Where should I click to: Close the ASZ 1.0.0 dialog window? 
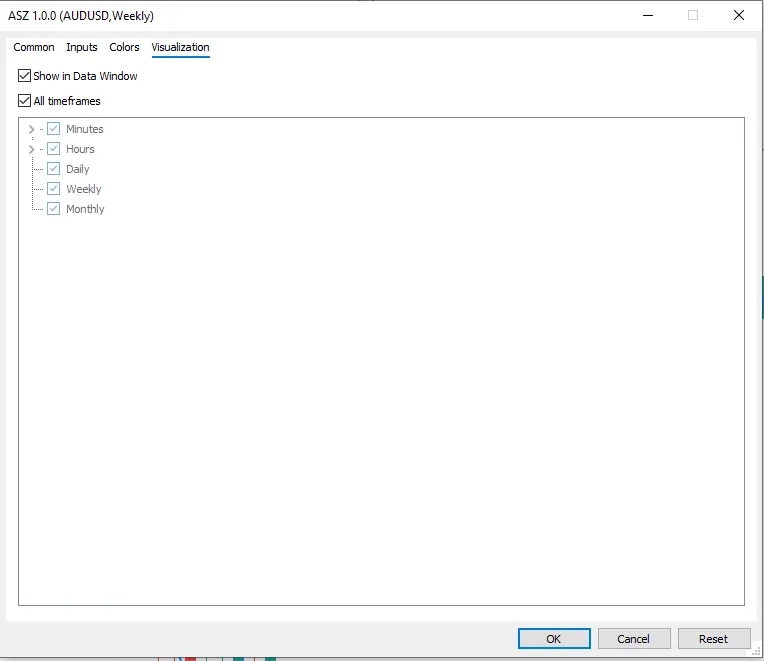click(739, 15)
